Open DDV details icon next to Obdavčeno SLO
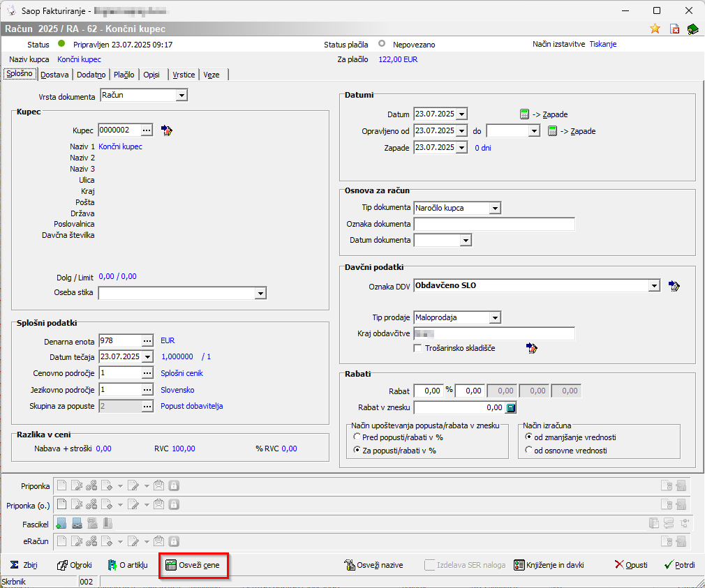The image size is (705, 588). click(x=674, y=286)
